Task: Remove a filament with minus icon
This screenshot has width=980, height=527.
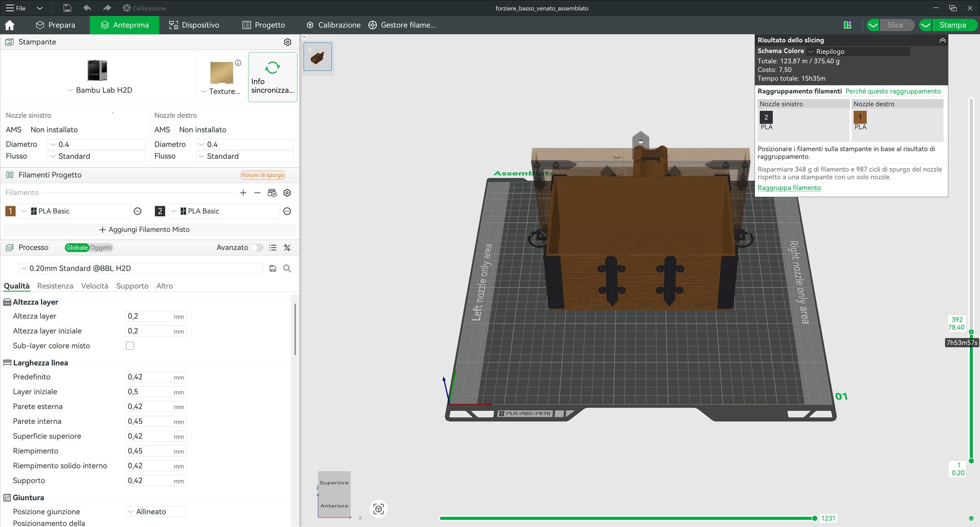Action: pyautogui.click(x=257, y=193)
